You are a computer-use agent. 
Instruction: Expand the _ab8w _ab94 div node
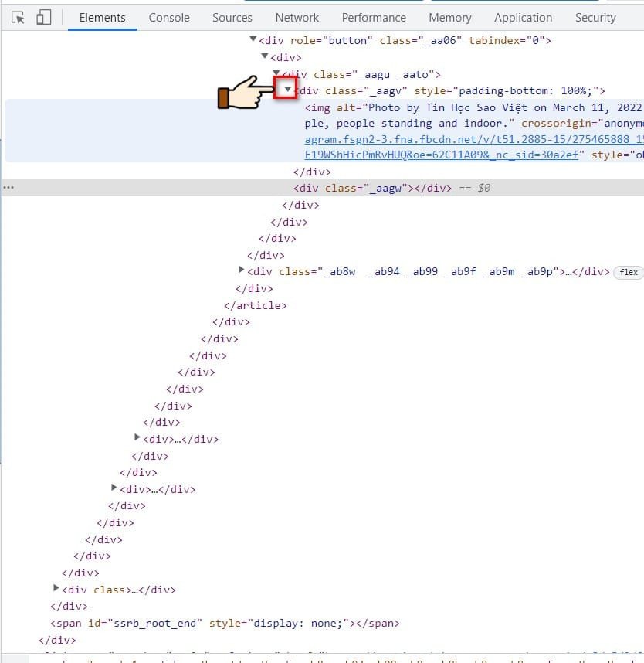pos(242,270)
